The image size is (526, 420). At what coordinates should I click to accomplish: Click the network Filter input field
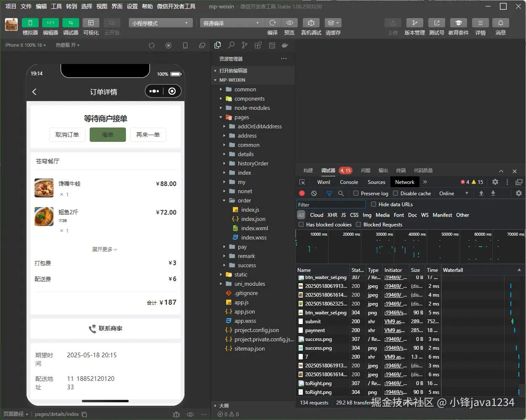coord(331,205)
